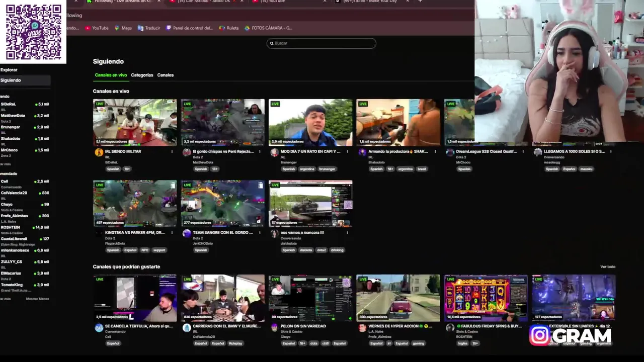Open TomateKing in sidebar recommended list
This screenshot has height=362, width=644.
[x=25, y=286]
